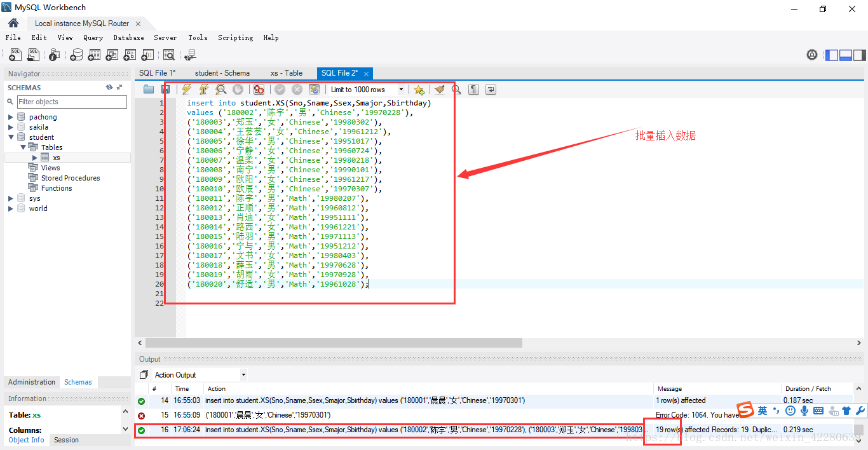Expand the xs table node

pos(35,158)
